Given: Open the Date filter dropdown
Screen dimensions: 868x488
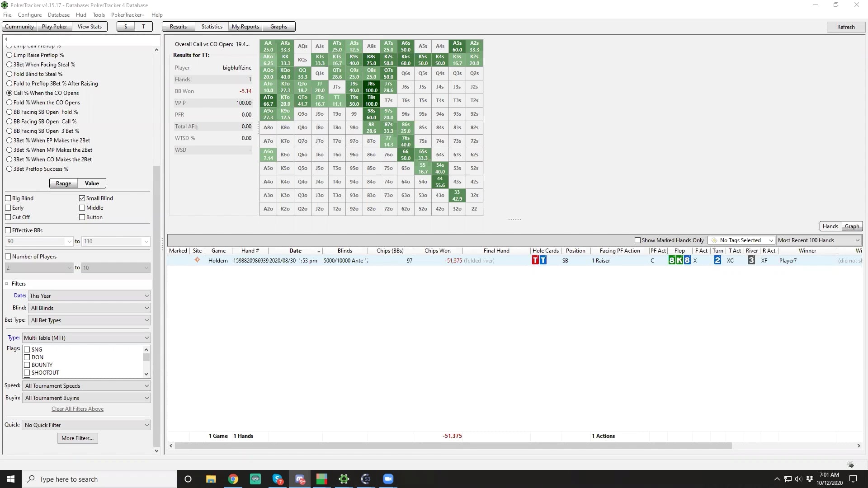Looking at the screenshot, I should coord(90,296).
